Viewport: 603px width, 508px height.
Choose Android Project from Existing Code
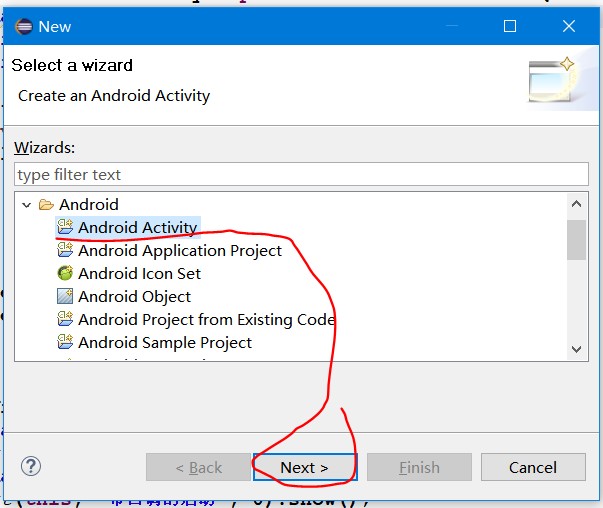pyautogui.click(x=207, y=320)
